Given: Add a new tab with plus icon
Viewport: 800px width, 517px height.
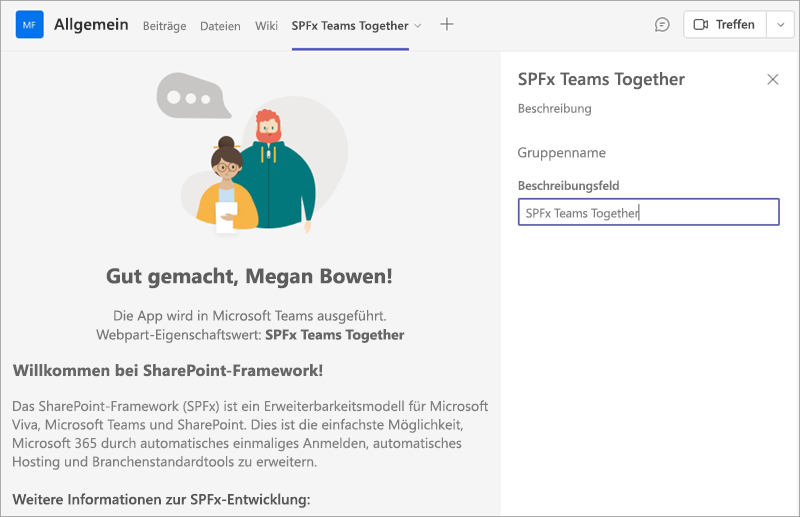Looking at the screenshot, I should point(446,24).
